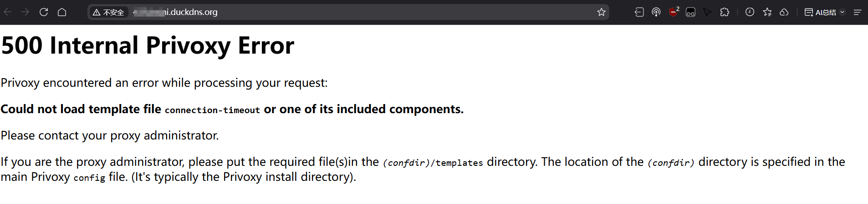Open browsing history clock icon

point(750,12)
